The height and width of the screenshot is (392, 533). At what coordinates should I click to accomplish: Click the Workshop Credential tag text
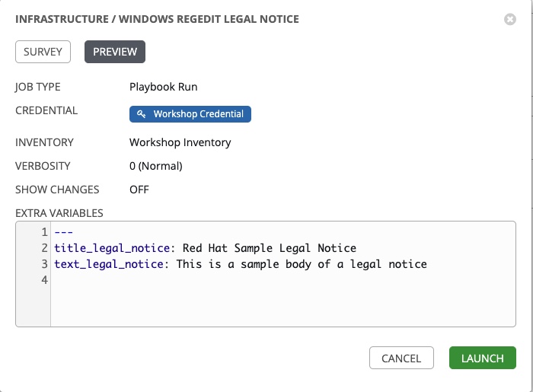click(198, 114)
